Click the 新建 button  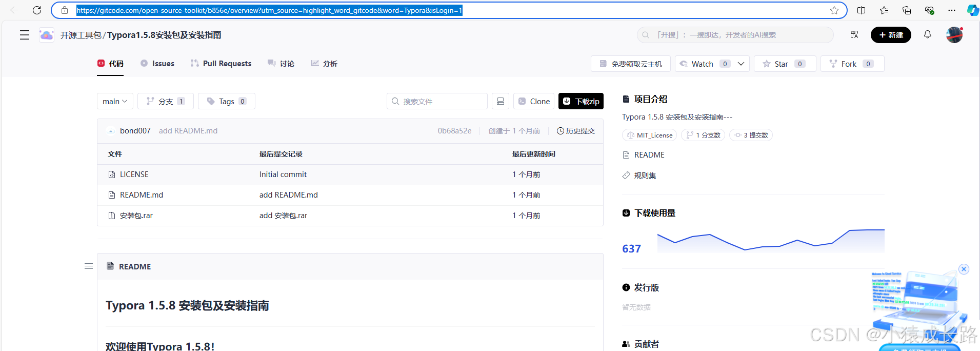pyautogui.click(x=891, y=35)
